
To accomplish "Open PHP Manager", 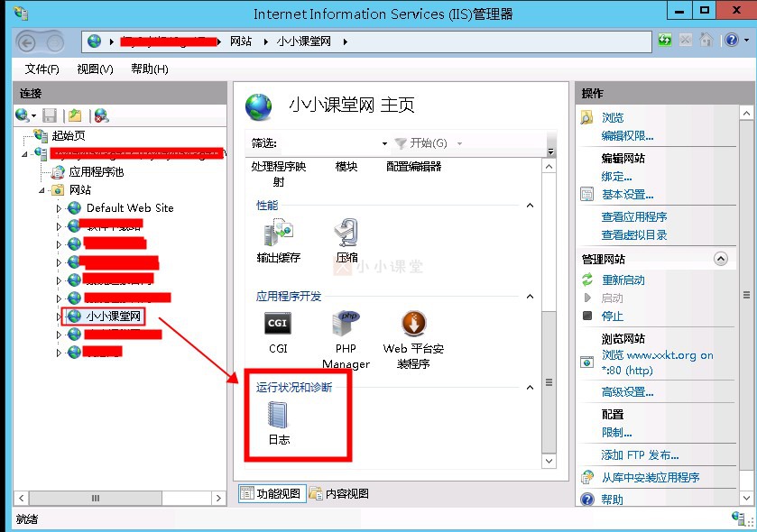I will [346, 340].
